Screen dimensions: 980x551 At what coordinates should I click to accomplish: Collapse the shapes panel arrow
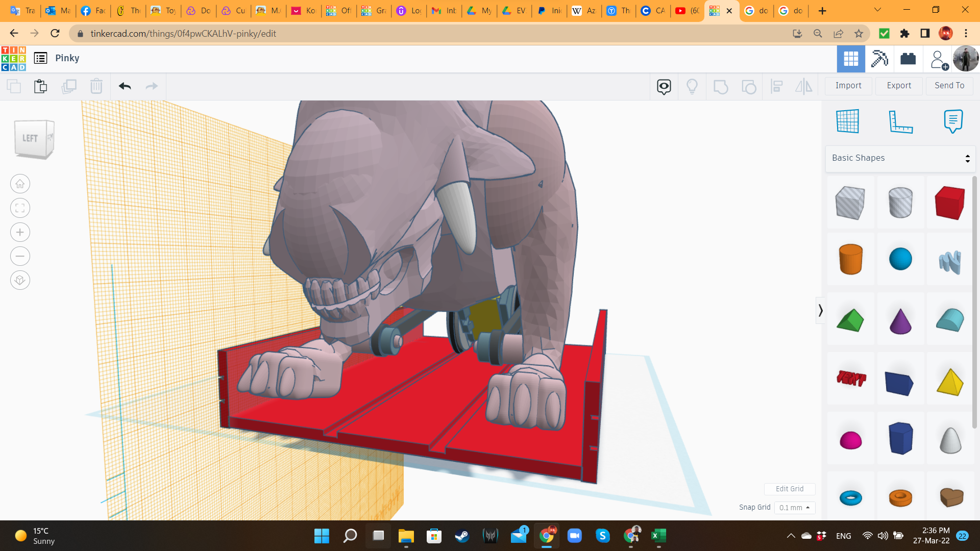[820, 310]
